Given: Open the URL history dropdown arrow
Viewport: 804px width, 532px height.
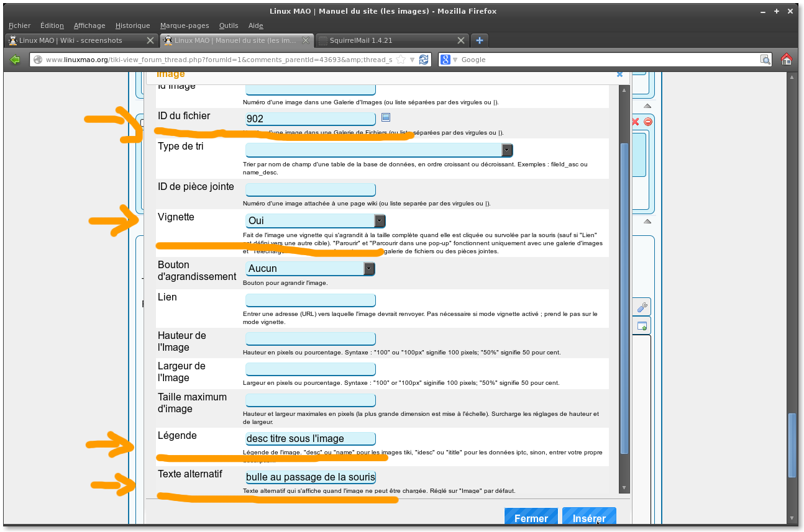Looking at the screenshot, I should point(412,60).
